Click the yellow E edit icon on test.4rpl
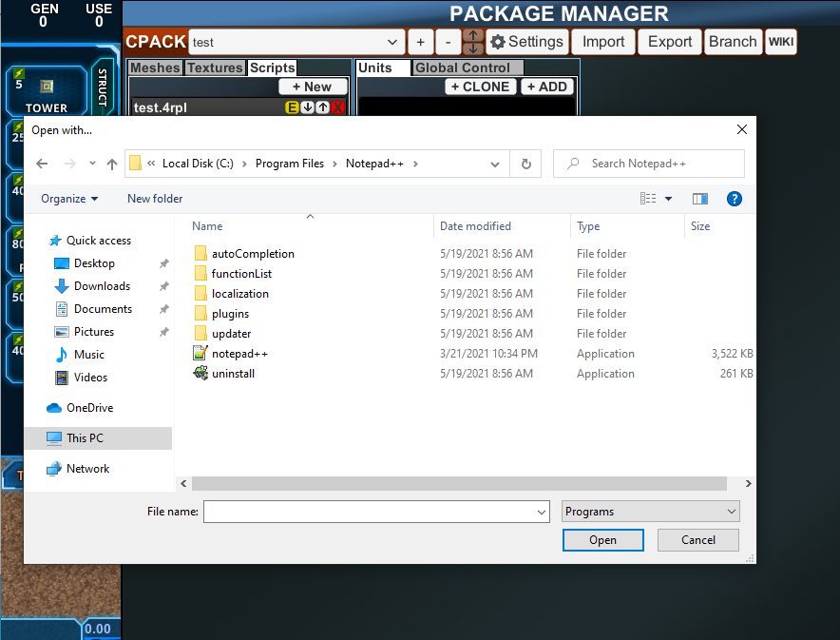Viewport: 840px width, 640px height. point(293,107)
